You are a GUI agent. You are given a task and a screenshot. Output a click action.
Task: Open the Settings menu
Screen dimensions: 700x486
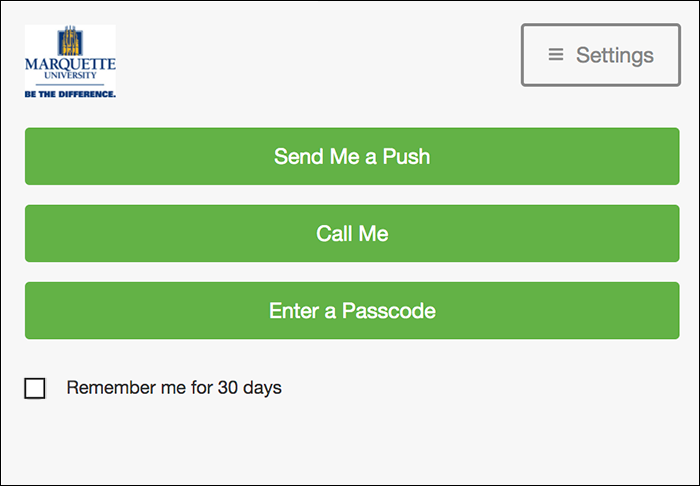(x=600, y=55)
